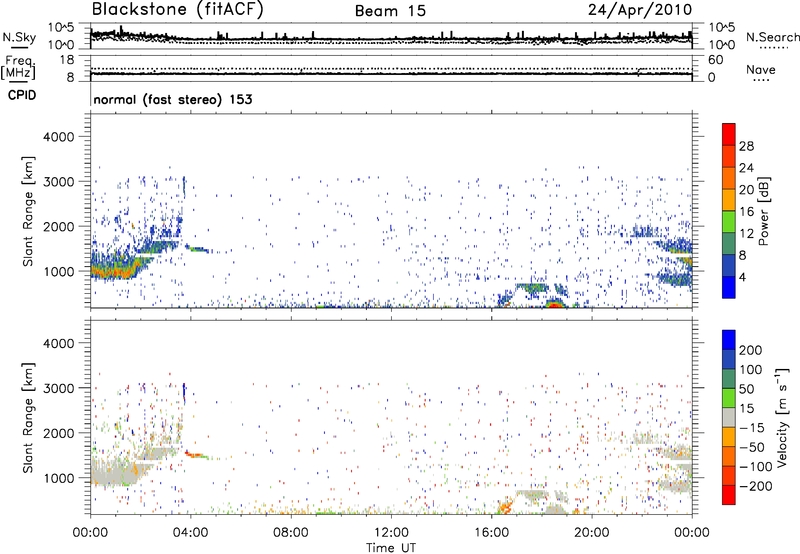Click the 28 tick on Power scale
The image size is (800, 554).
click(746, 146)
